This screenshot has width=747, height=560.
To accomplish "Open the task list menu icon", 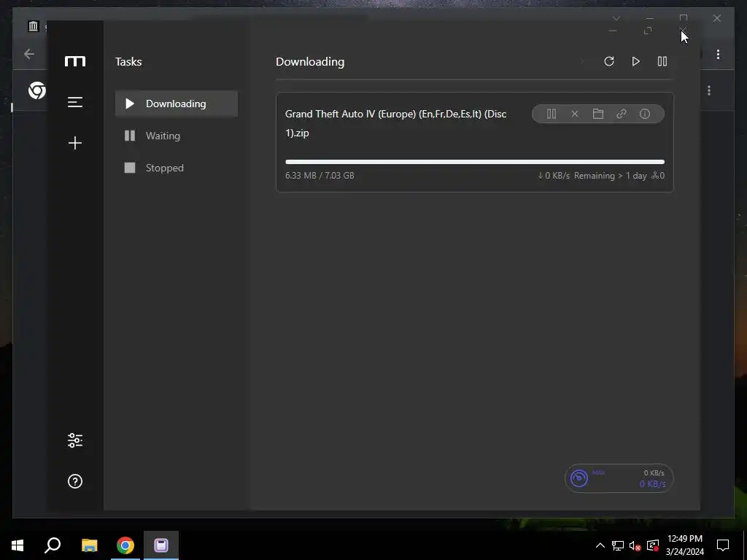I will [75, 102].
